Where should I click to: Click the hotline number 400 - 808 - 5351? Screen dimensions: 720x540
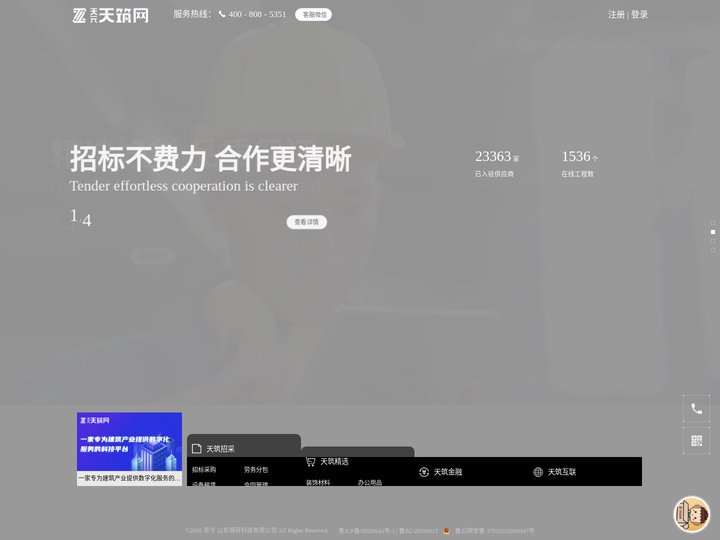click(x=257, y=14)
